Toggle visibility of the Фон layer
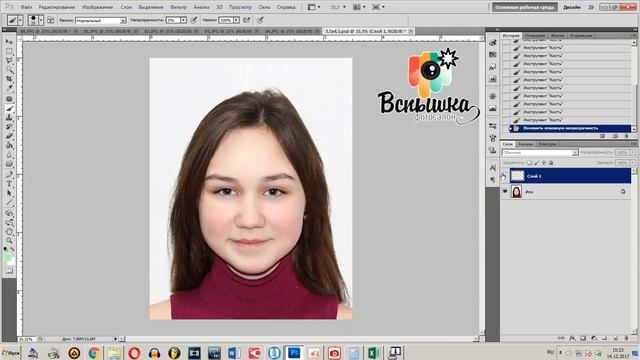The width and height of the screenshot is (640, 360). pyautogui.click(x=505, y=191)
